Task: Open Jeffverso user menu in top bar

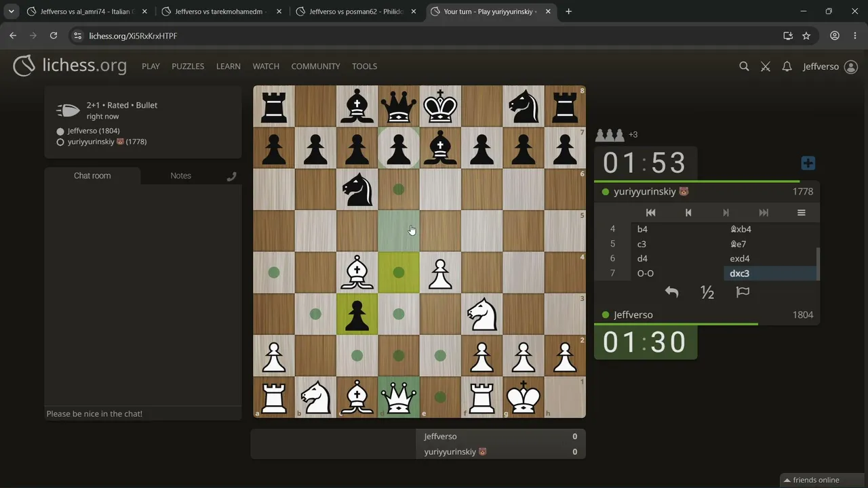Action: (830, 66)
